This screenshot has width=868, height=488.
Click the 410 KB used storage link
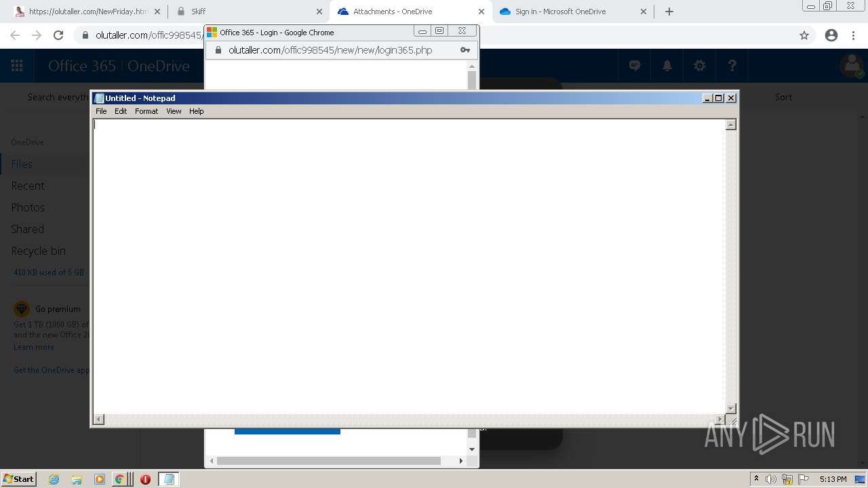click(x=49, y=272)
